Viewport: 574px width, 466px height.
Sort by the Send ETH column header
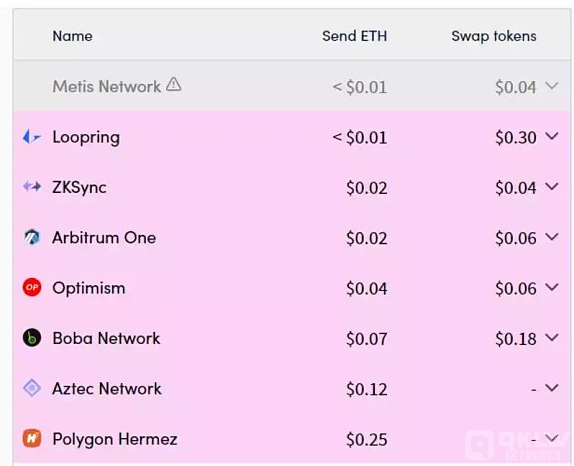tap(354, 36)
